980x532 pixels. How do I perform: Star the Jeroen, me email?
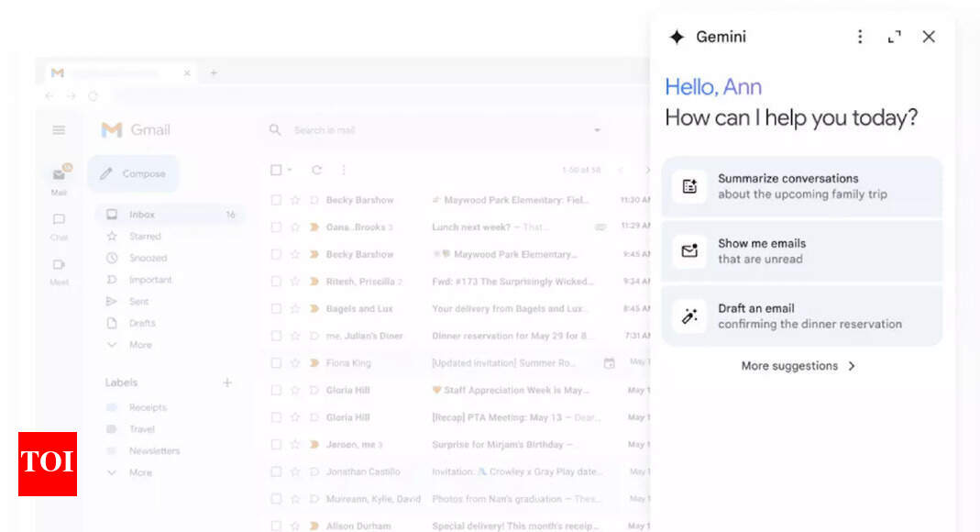[295, 445]
